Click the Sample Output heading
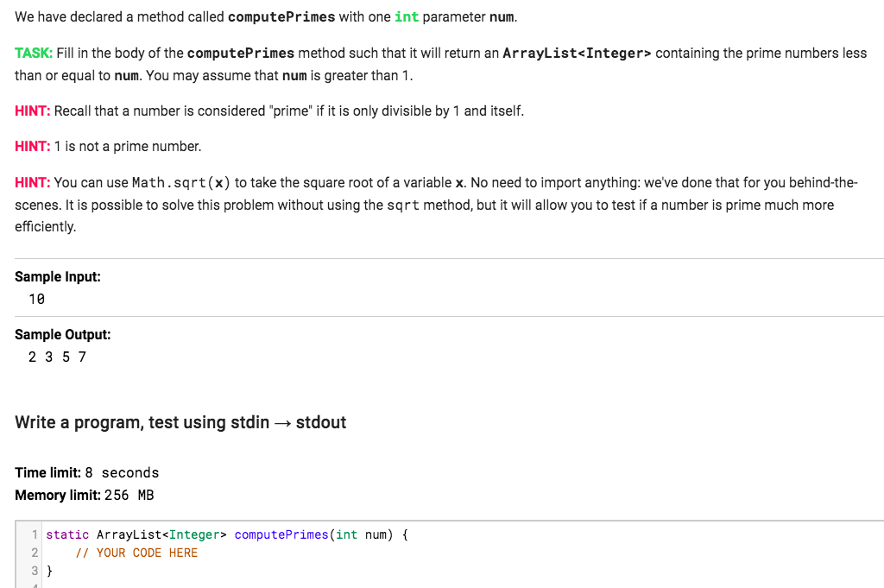Image resolution: width=884 pixels, height=588 pixels. tap(62, 334)
